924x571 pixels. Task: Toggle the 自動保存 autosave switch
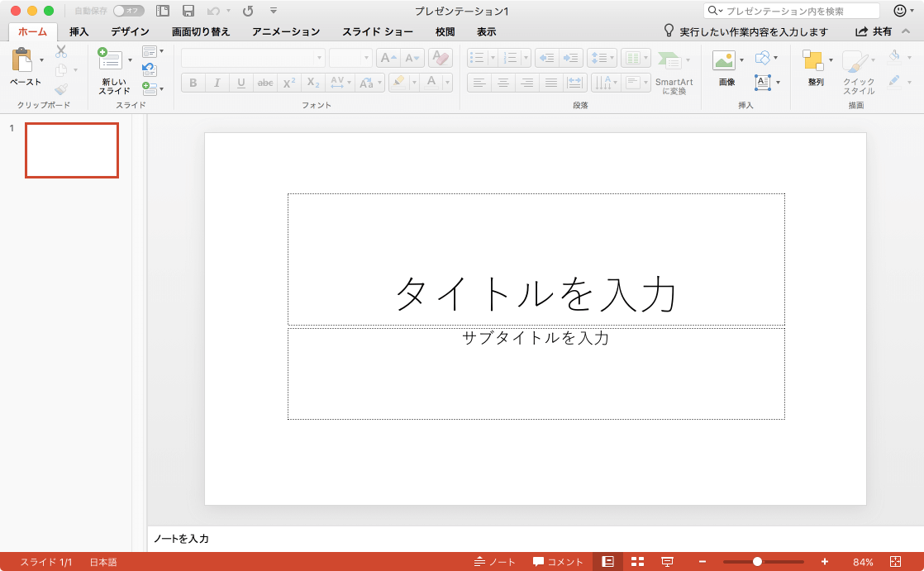[128, 11]
